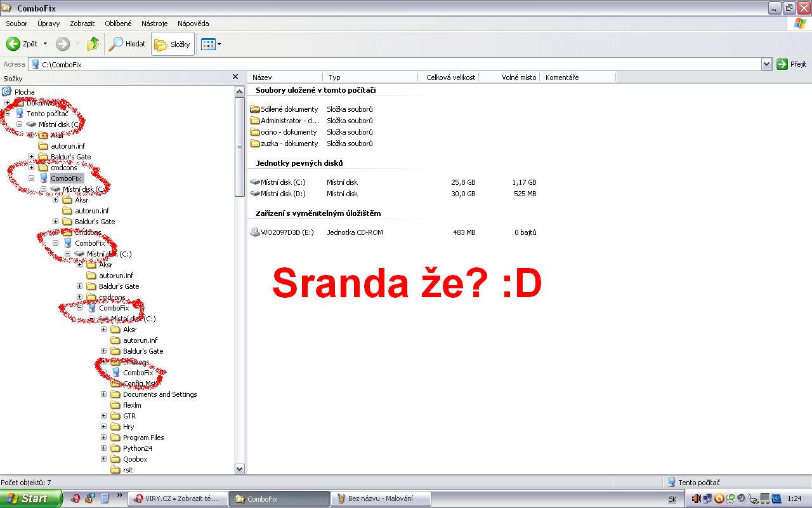Open the views dropdown in toolbar
The image size is (812, 508).
point(211,44)
